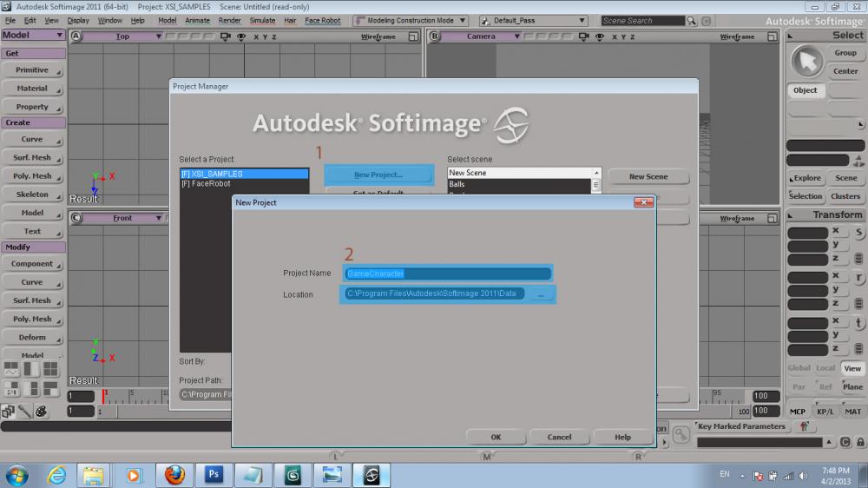
Task: Open the Render menu
Action: (x=229, y=21)
